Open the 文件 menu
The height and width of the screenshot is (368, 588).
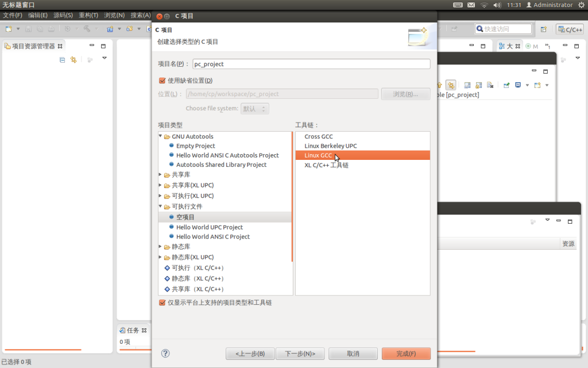pos(8,16)
